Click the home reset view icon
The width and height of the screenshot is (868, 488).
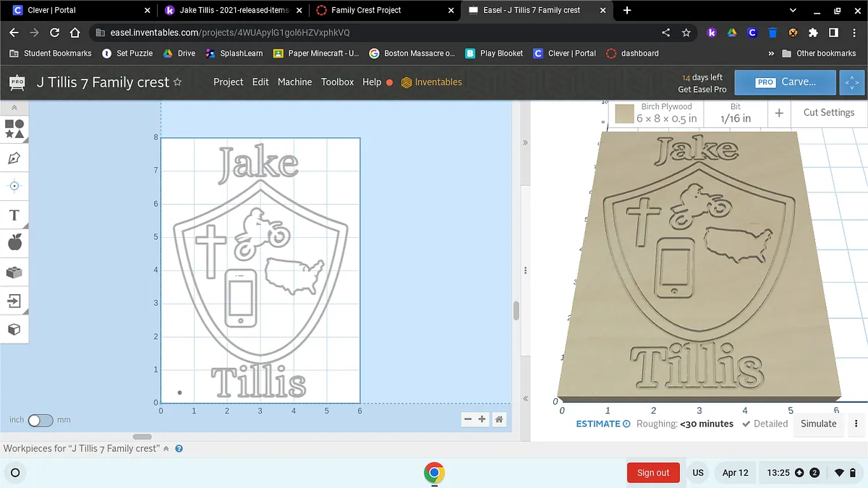499,419
